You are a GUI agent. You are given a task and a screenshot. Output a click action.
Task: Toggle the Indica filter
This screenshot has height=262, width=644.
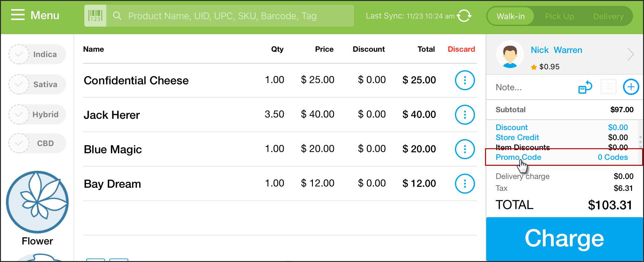pyautogui.click(x=37, y=54)
